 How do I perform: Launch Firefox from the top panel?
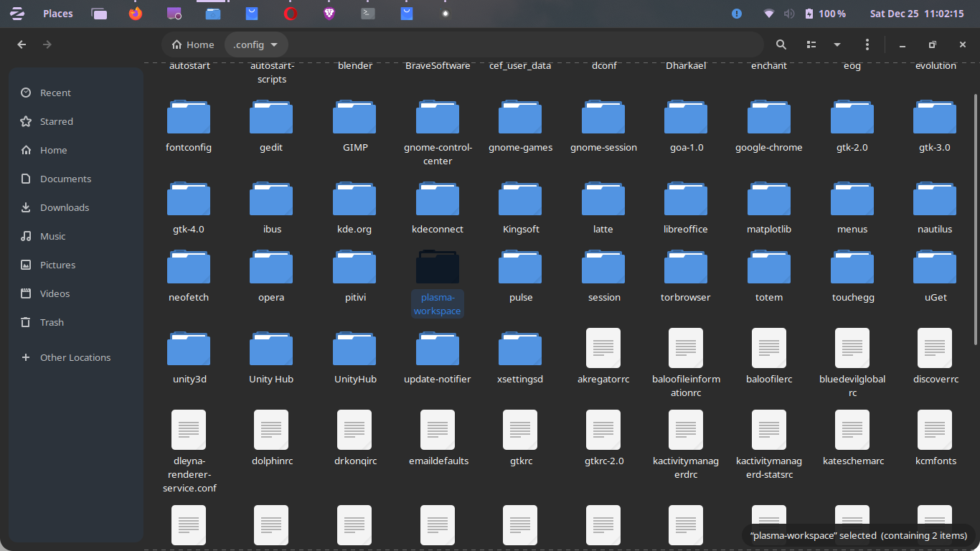(135, 14)
